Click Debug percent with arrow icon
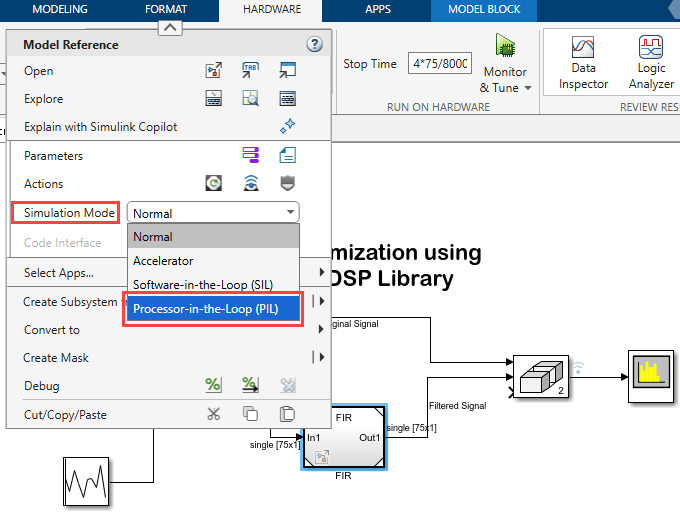680x518 pixels. (251, 385)
